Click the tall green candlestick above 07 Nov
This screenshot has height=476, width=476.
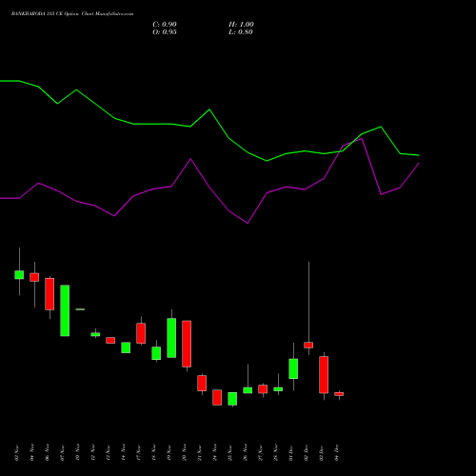[x=65, y=310]
